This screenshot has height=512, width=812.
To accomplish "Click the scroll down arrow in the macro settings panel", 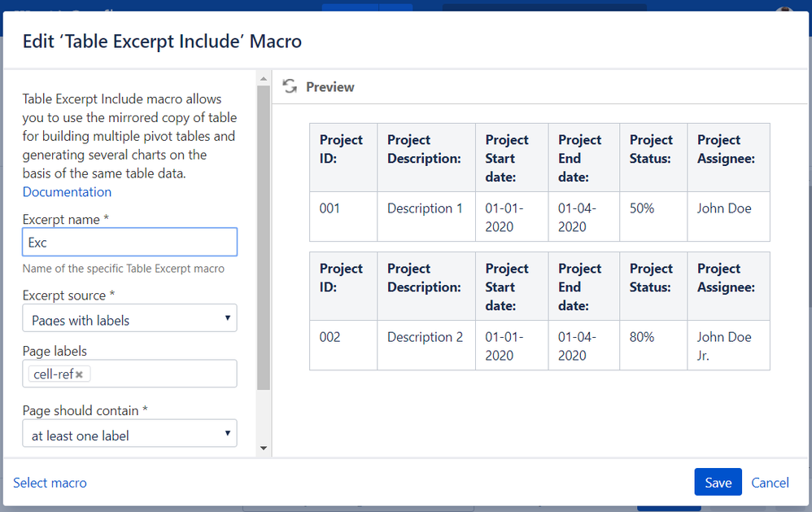I will coord(263,448).
